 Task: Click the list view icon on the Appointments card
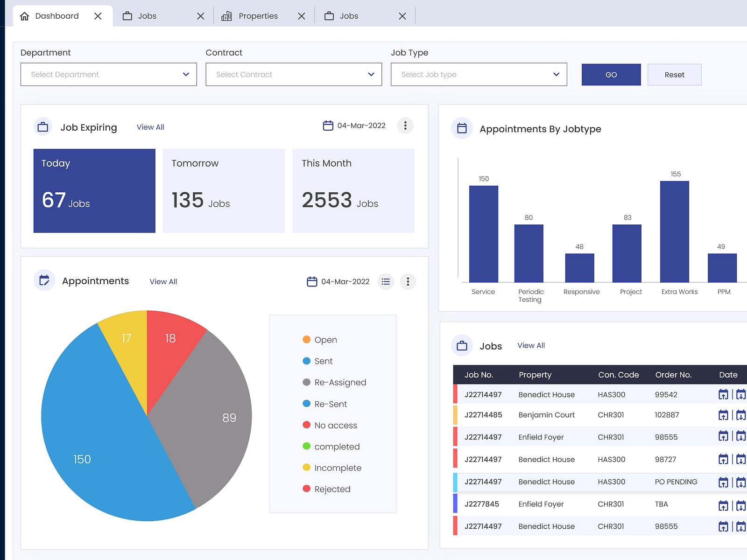click(x=386, y=281)
